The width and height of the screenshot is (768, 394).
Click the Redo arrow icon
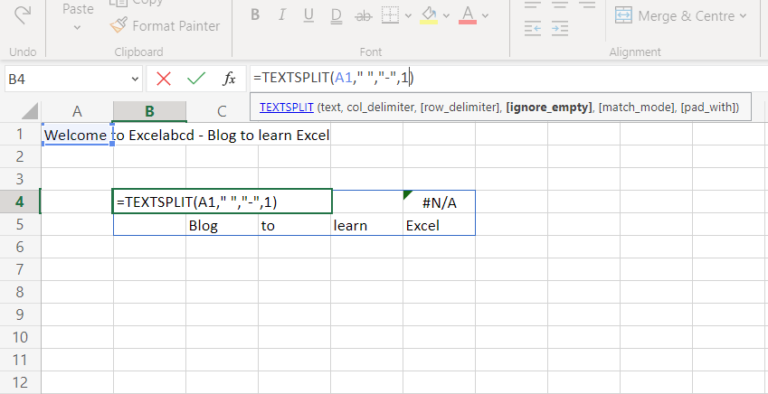[22, 15]
